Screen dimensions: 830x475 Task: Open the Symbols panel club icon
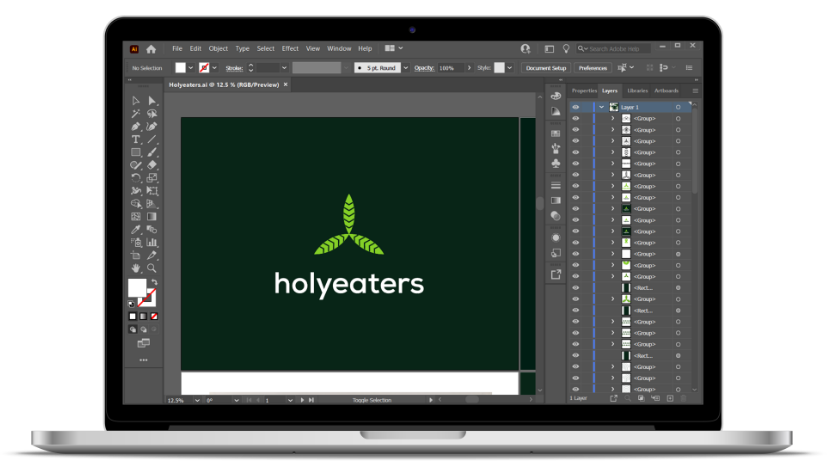[x=555, y=162]
